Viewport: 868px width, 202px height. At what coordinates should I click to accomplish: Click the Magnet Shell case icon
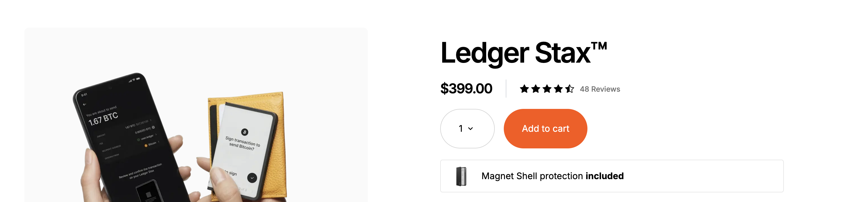pos(461,176)
